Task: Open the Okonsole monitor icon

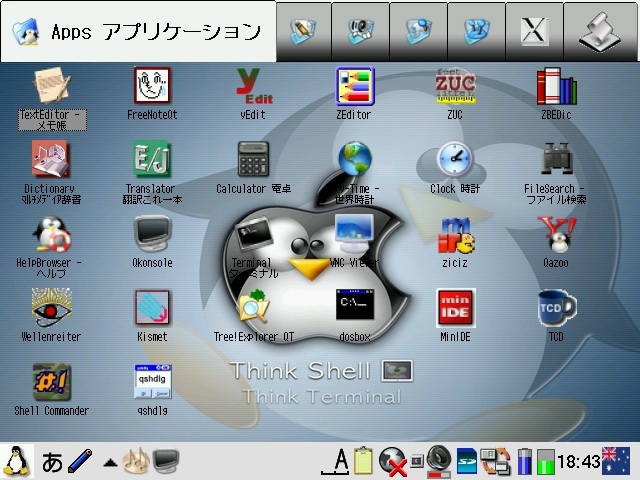Action: 152,234
